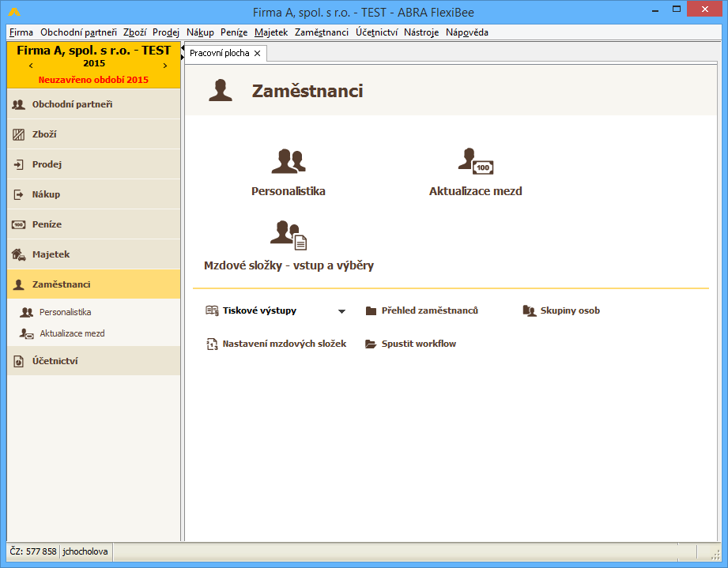
Task: Select Účetnictví in the sidebar
Action: (94, 361)
